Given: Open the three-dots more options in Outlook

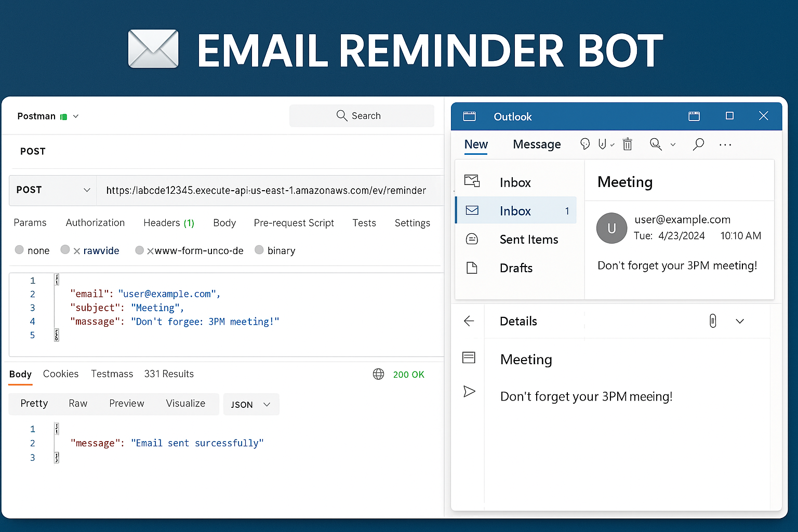Looking at the screenshot, I should point(725,145).
